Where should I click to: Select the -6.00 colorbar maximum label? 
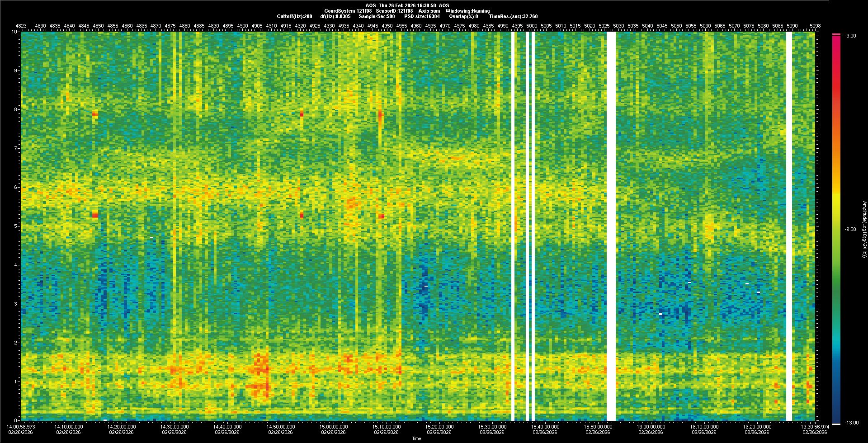click(850, 36)
